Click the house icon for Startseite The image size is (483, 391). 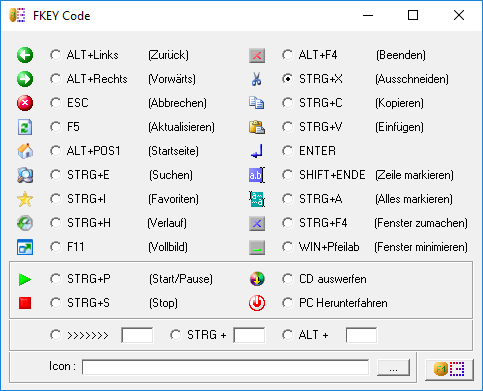click(x=25, y=151)
